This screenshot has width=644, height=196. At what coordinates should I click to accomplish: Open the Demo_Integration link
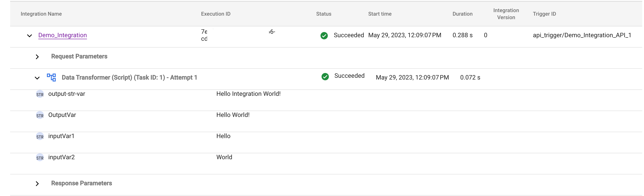(x=63, y=35)
